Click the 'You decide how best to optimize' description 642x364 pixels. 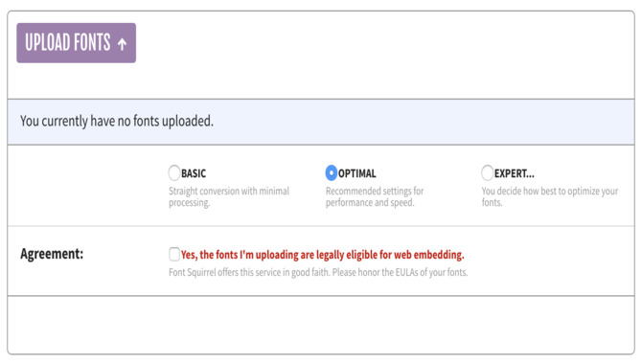click(x=550, y=196)
